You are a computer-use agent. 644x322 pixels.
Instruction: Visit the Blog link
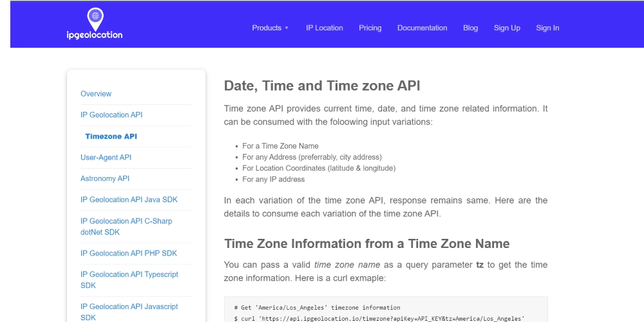point(471,28)
